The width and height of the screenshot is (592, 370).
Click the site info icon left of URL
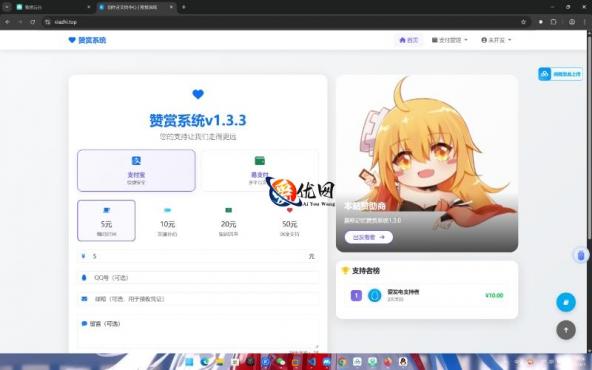tap(48, 22)
